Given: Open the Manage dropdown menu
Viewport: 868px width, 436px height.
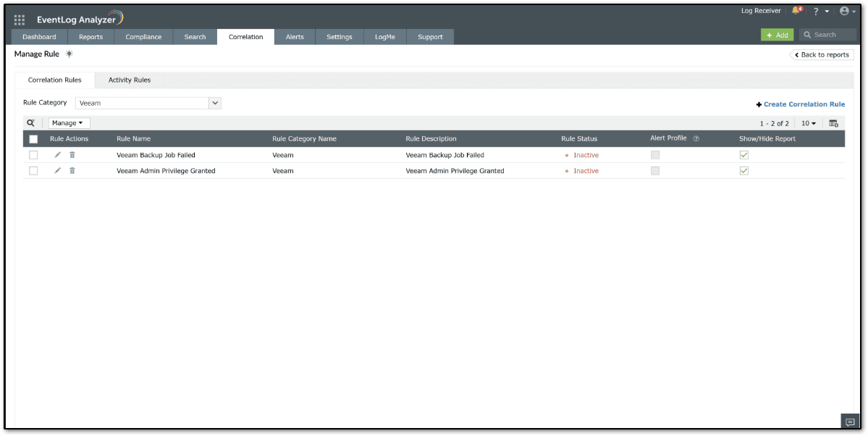Looking at the screenshot, I should pyautogui.click(x=69, y=123).
